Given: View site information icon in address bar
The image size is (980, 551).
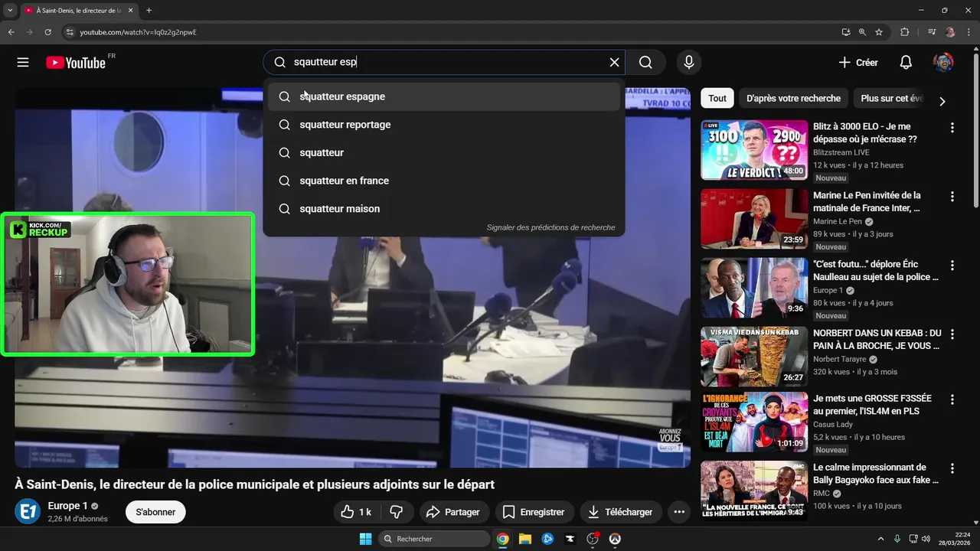Looking at the screenshot, I should (69, 32).
